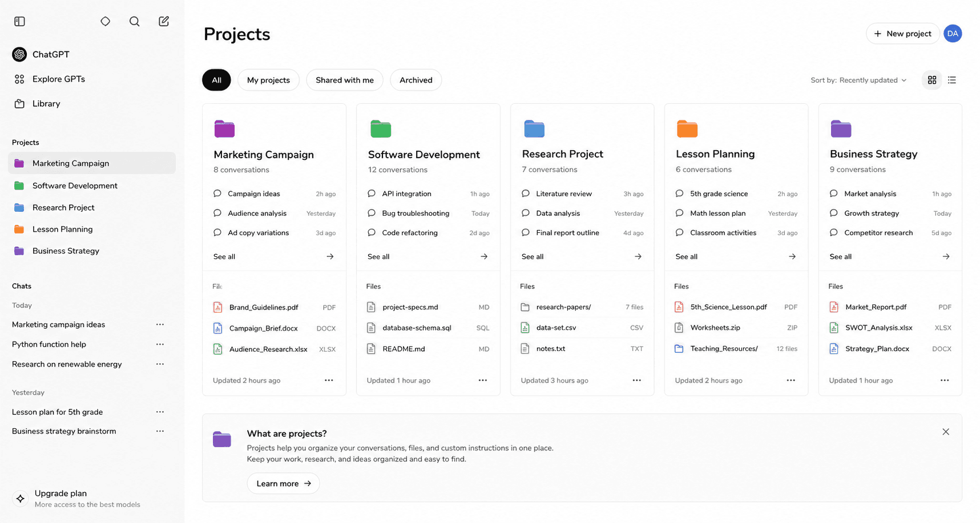Click the blue Research Project folder icon on its card
This screenshot has height=523, width=980.
click(534, 129)
